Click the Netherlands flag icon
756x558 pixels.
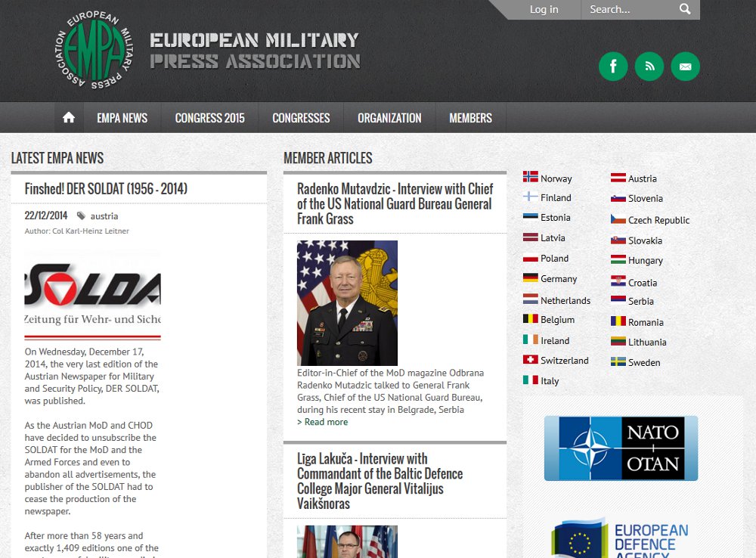[531, 299]
